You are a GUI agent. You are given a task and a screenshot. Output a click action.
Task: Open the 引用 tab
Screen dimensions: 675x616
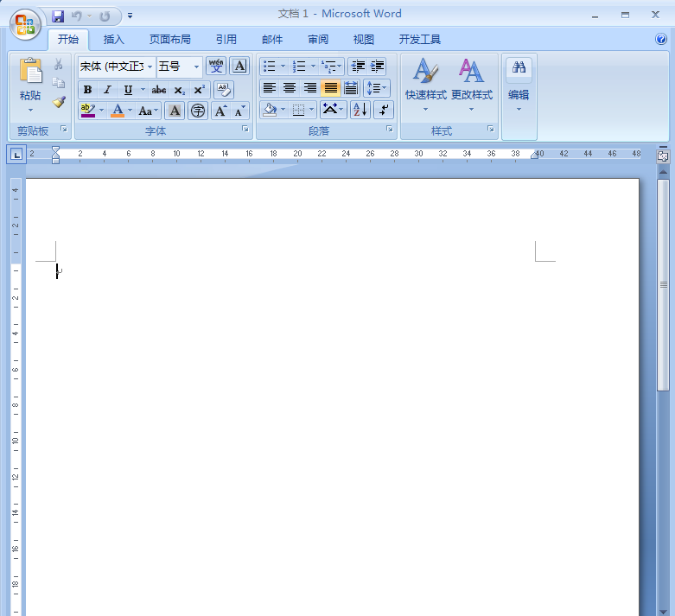click(x=226, y=40)
